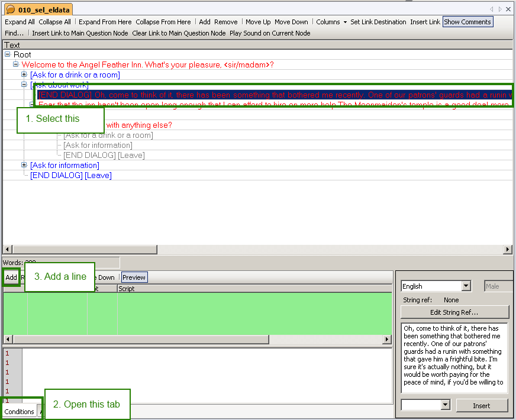Toggle the Preview button

(x=134, y=277)
